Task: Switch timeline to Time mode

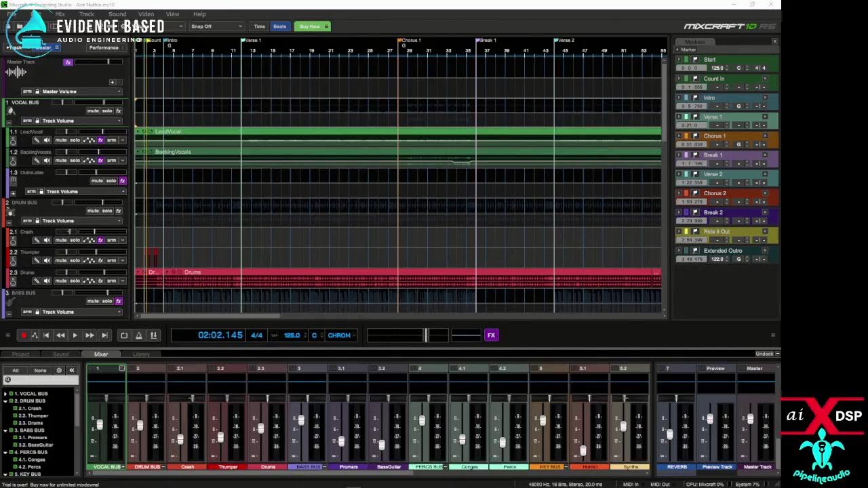Action: pyautogui.click(x=259, y=26)
